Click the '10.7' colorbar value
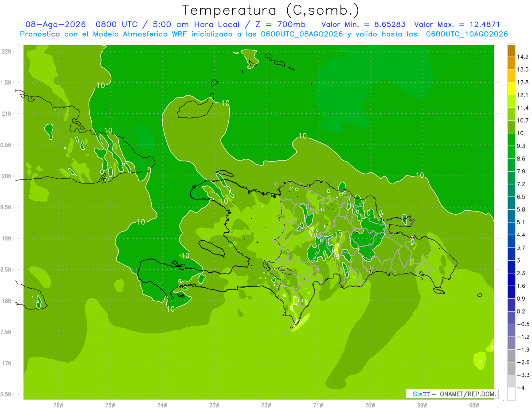Screen dimensions: 532x411 523,120
